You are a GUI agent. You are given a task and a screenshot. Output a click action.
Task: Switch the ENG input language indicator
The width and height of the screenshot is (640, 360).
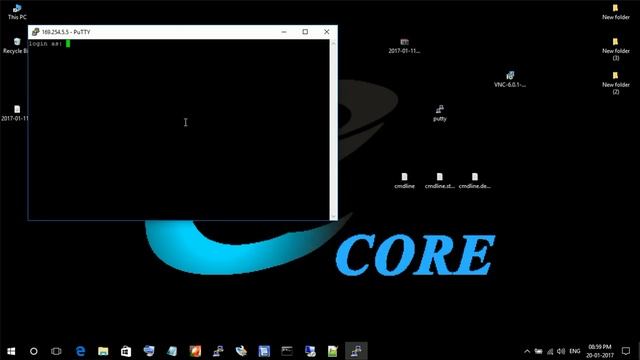[x=575, y=351]
